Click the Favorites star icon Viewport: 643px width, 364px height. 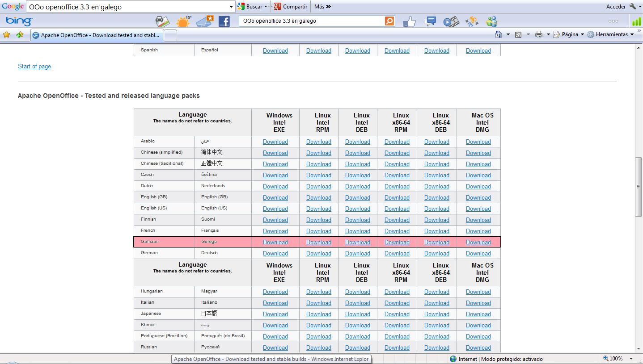[6, 34]
